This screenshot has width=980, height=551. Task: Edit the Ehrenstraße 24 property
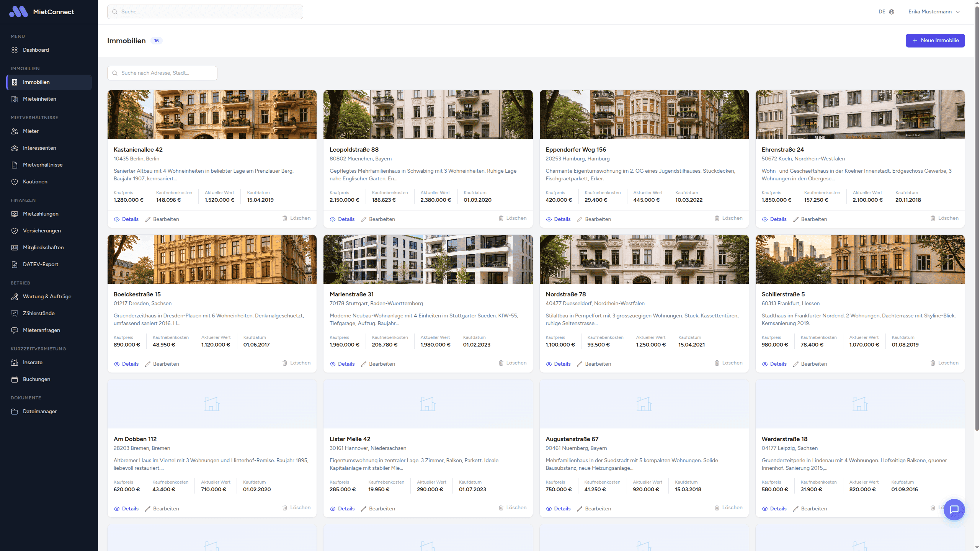click(810, 219)
